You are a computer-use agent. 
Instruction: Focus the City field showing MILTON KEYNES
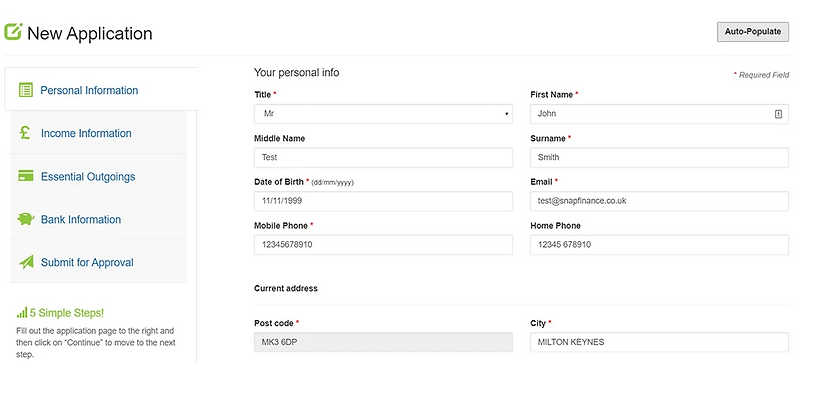coord(659,342)
